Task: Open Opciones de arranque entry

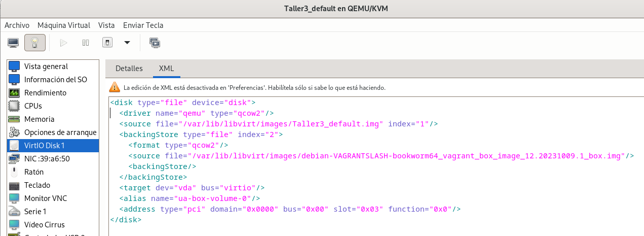Action: [x=53, y=132]
